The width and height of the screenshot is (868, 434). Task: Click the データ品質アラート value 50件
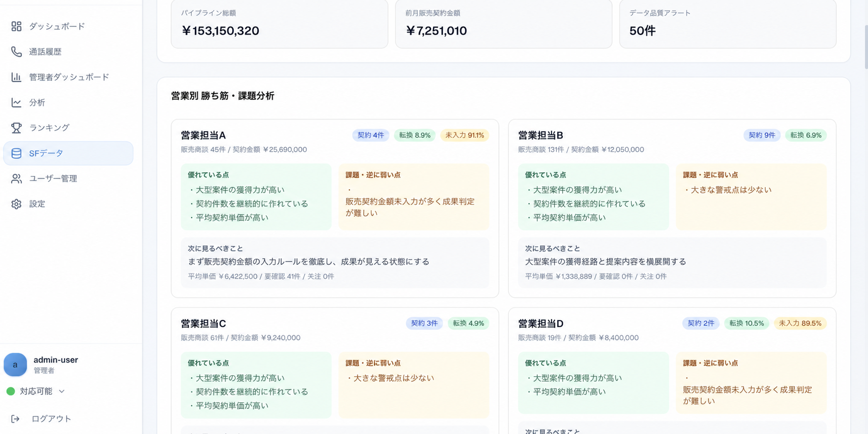click(x=642, y=31)
